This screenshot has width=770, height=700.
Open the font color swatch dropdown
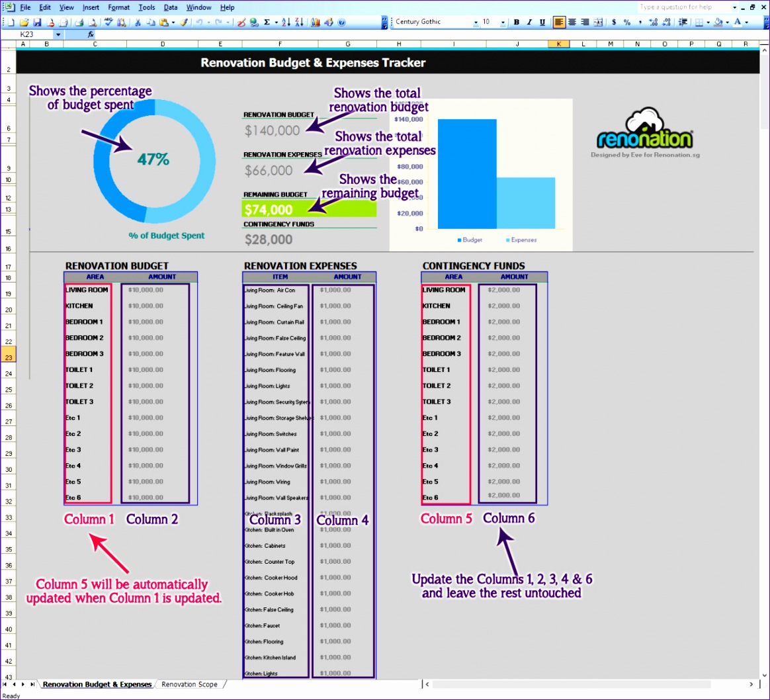748,22
